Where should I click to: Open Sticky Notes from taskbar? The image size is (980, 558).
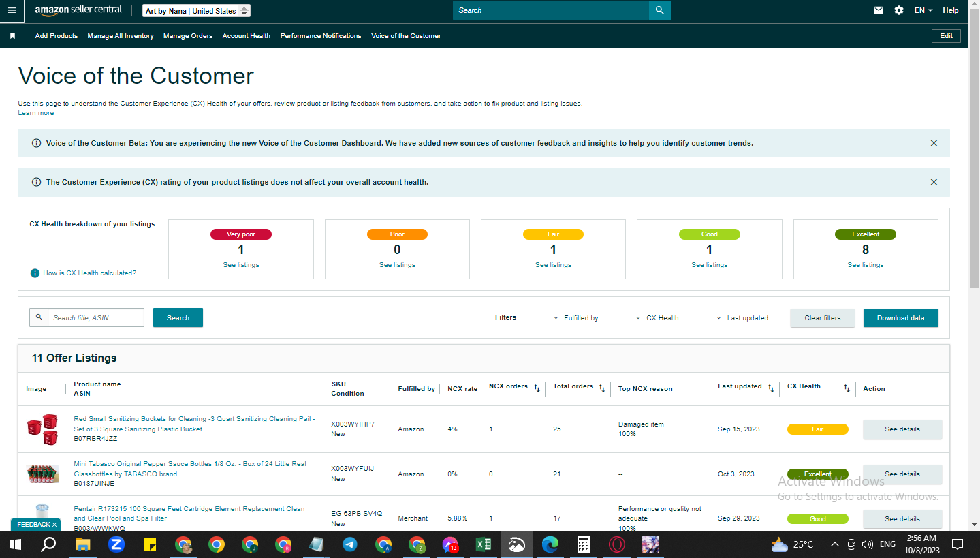(150, 544)
